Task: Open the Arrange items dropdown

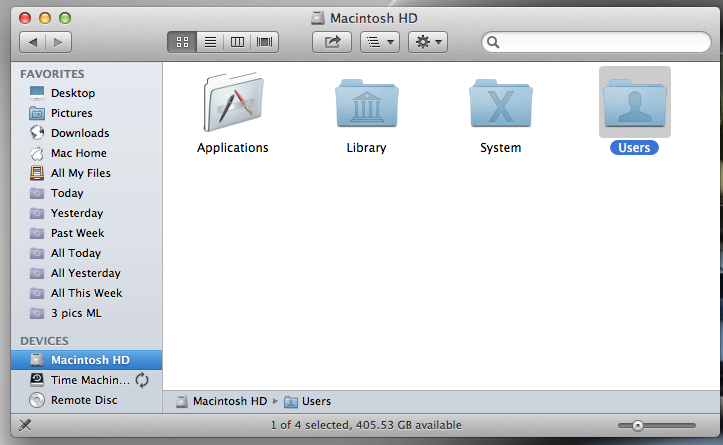Action: tap(380, 42)
